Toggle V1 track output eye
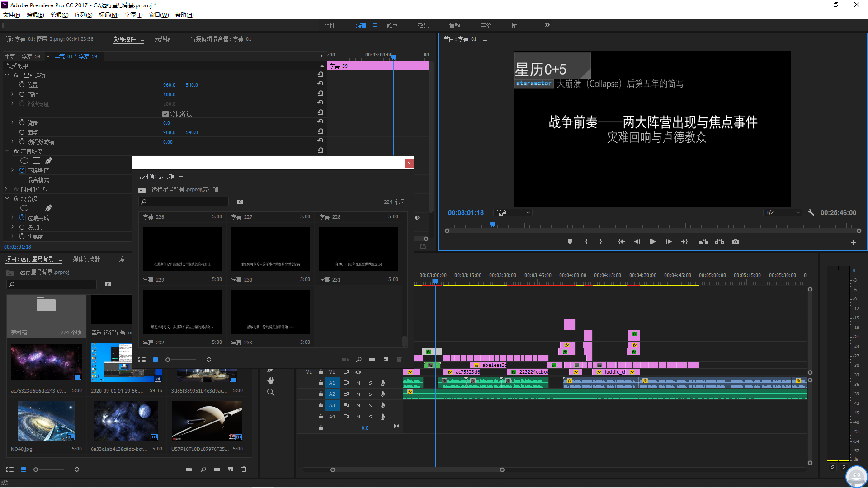Screen dimensions: 868x488 click(x=358, y=372)
